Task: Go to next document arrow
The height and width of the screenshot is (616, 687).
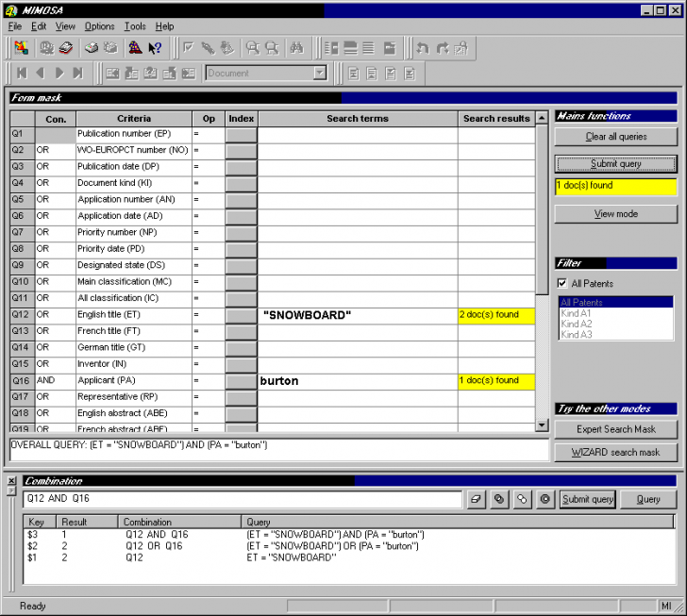Action: point(59,74)
